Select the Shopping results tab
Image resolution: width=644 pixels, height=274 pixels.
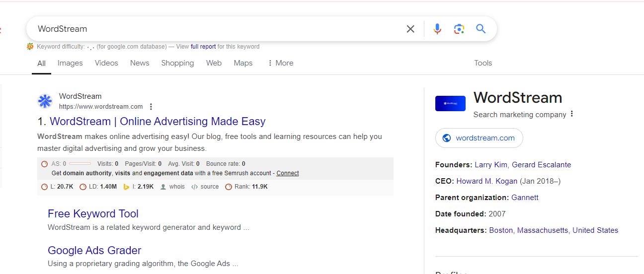[x=177, y=63]
